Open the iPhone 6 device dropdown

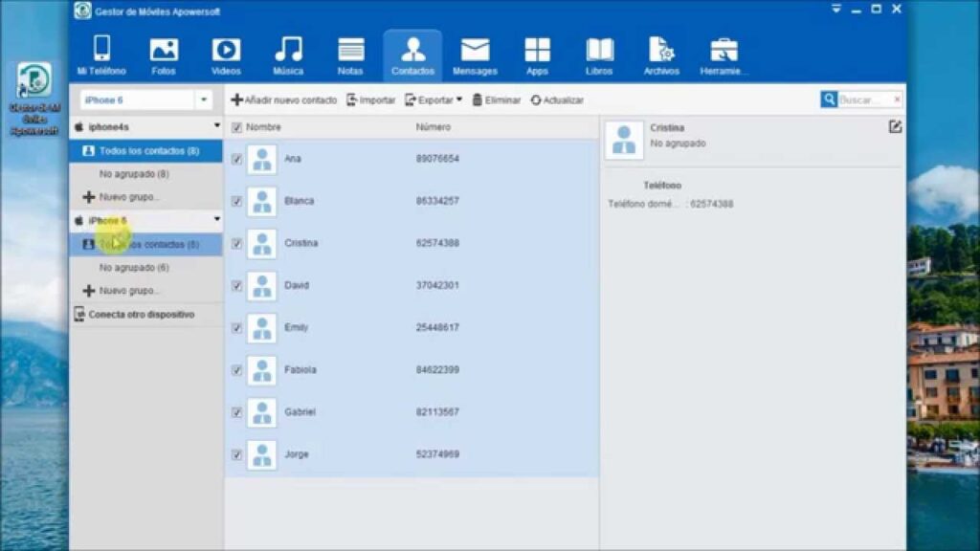pyautogui.click(x=204, y=99)
